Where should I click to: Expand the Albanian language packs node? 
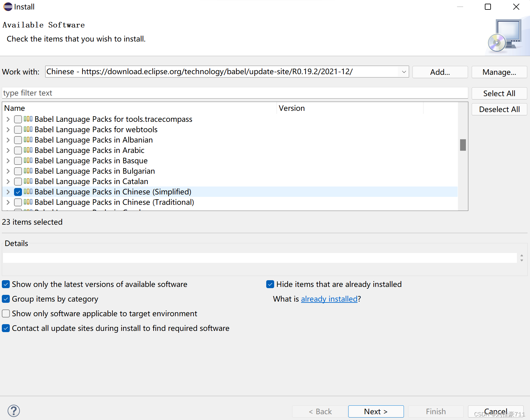8,140
